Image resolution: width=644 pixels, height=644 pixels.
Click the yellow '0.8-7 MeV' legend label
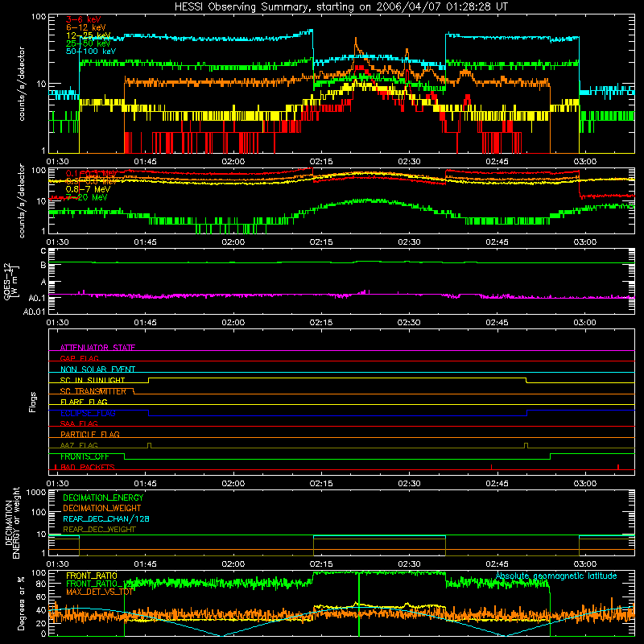pyautogui.click(x=88, y=189)
